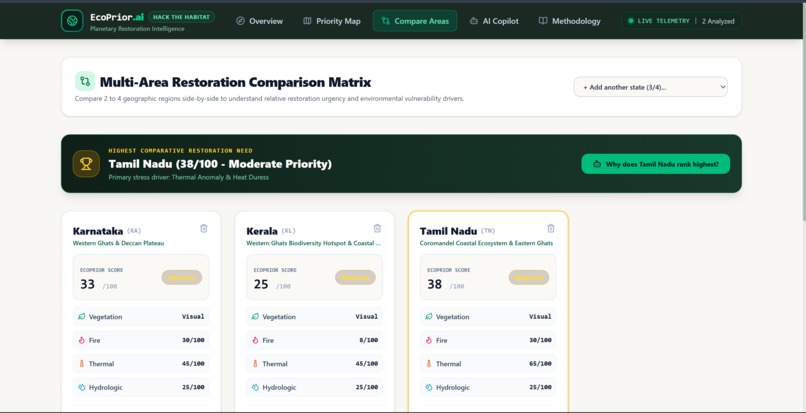The height and width of the screenshot is (413, 806).
Task: Click Karnataka's EcoPrior score 33
Action: tap(87, 284)
